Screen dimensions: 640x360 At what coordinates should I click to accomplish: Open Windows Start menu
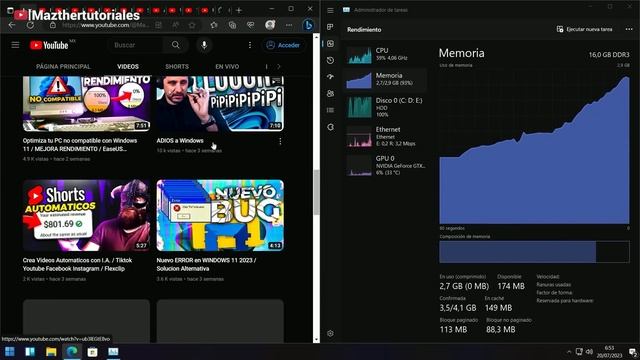[9, 351]
